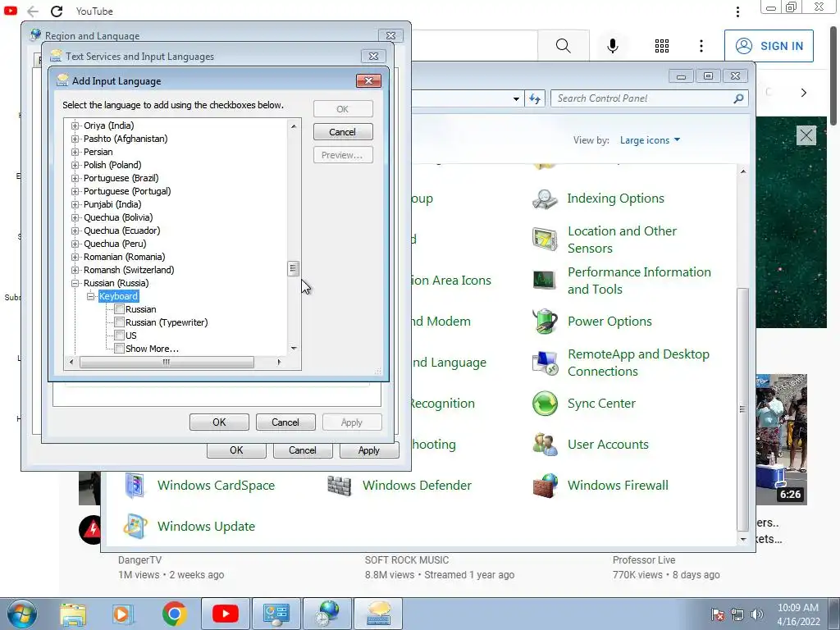Screen dimensions: 840x630
Task: Open video thumbnail showing 6:26 duration
Action: (781, 440)
